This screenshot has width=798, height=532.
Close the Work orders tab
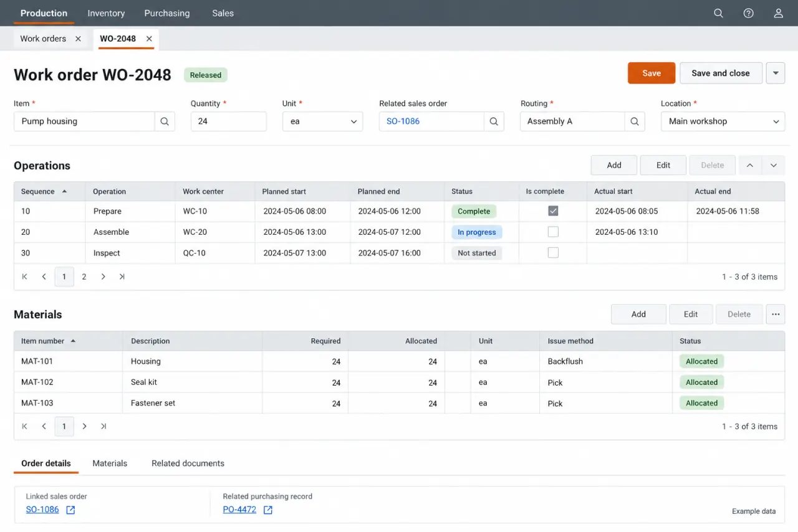[x=78, y=39]
